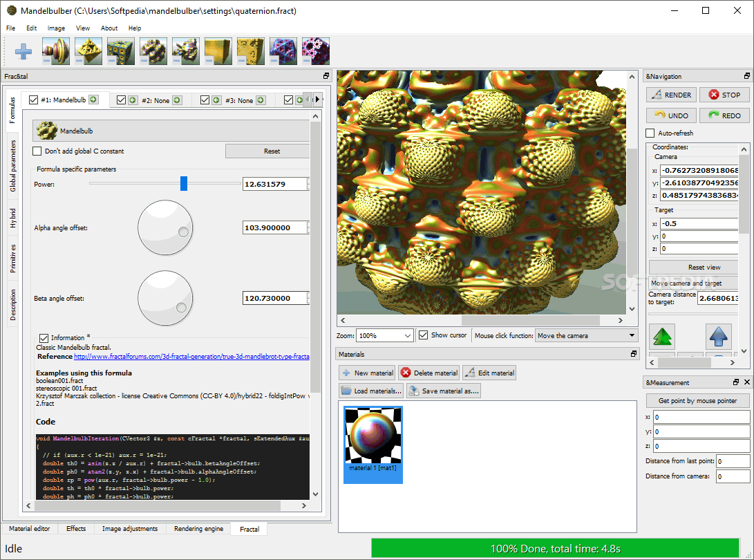Click the Power slider handle
The image size is (754, 560).
click(184, 183)
